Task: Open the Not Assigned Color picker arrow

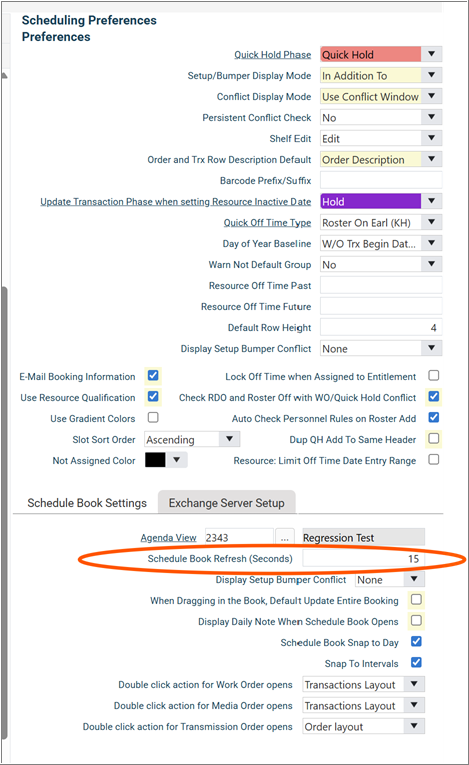Action: coord(177,460)
